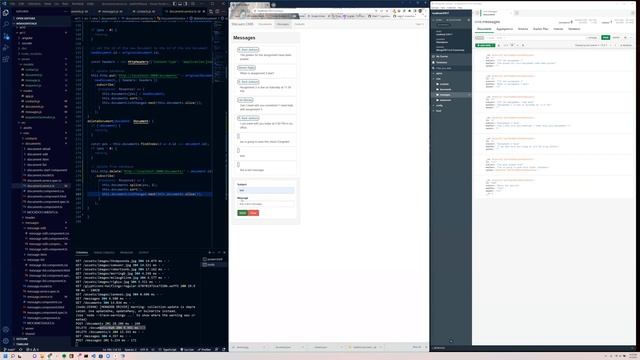Expand the TIMELINE section in Explorer
This screenshot has width=640, height=360.
pyautogui.click(x=22, y=344)
